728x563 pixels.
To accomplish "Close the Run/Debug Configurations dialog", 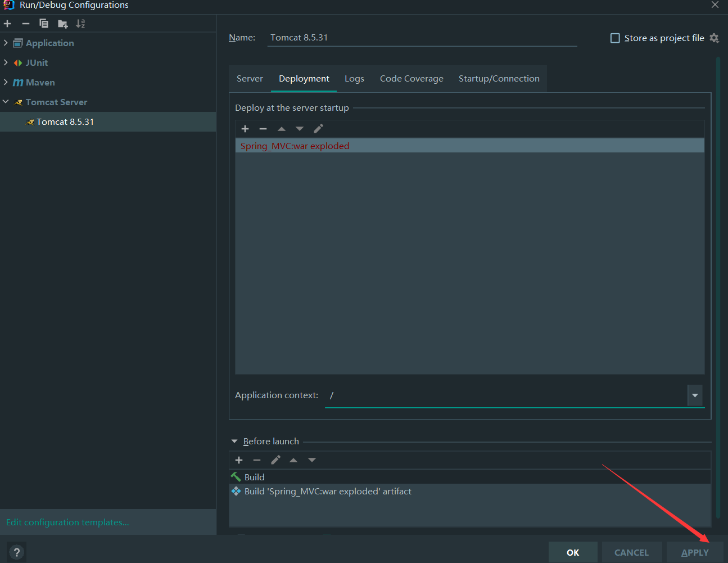I will [715, 4].
